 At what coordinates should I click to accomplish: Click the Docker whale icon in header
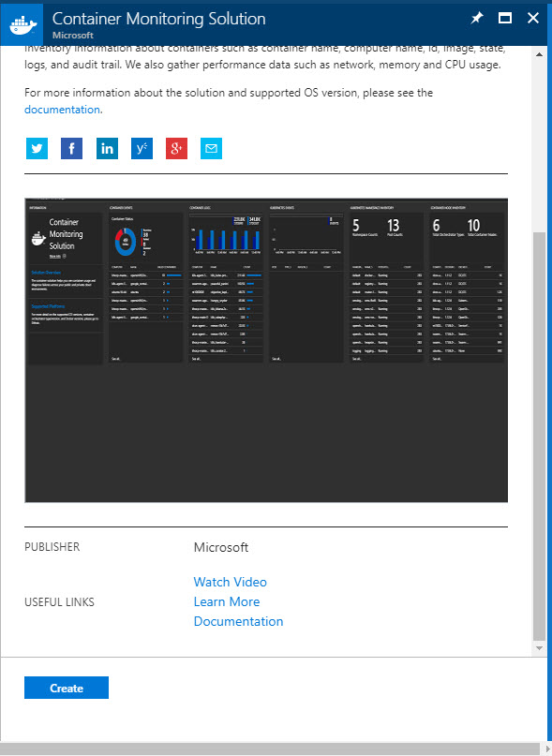[x=22, y=24]
